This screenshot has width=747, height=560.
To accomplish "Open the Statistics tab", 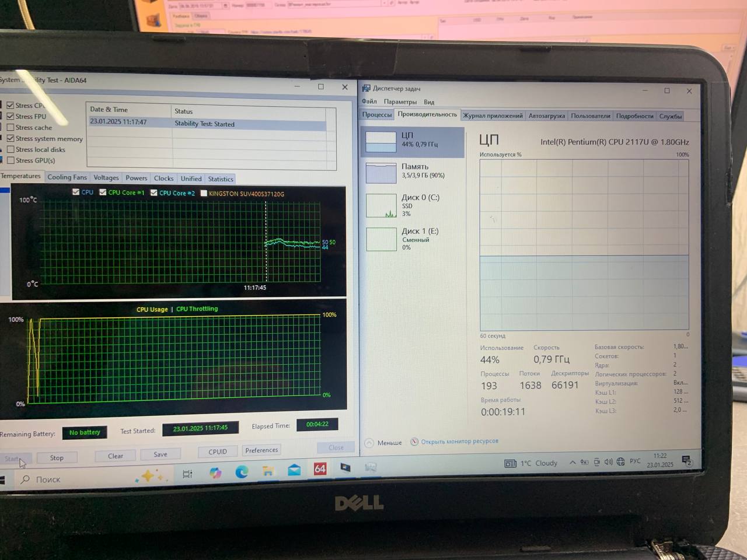I will (x=221, y=179).
